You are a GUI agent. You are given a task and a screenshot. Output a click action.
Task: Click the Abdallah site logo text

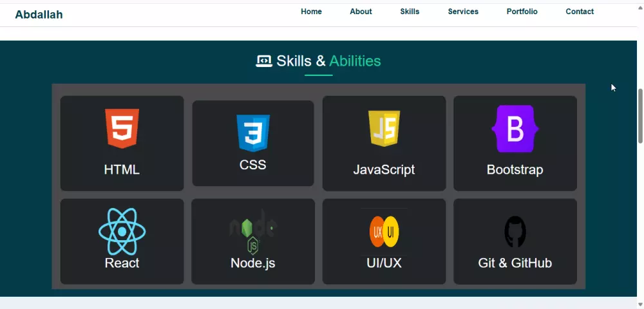click(39, 14)
